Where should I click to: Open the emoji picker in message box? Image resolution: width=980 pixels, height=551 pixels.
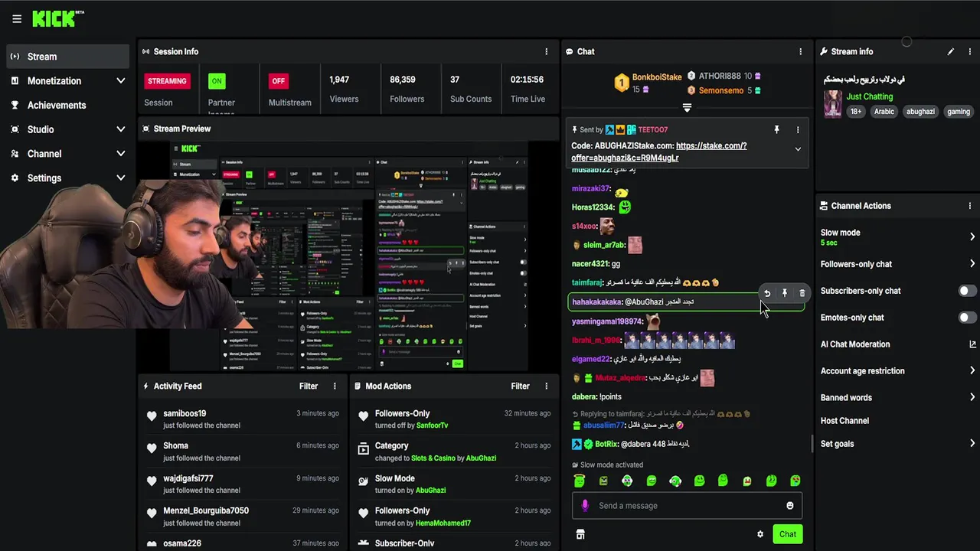pos(789,505)
